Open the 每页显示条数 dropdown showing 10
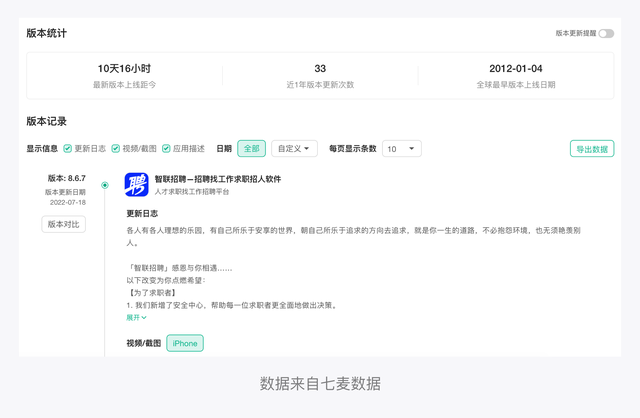 (x=402, y=149)
